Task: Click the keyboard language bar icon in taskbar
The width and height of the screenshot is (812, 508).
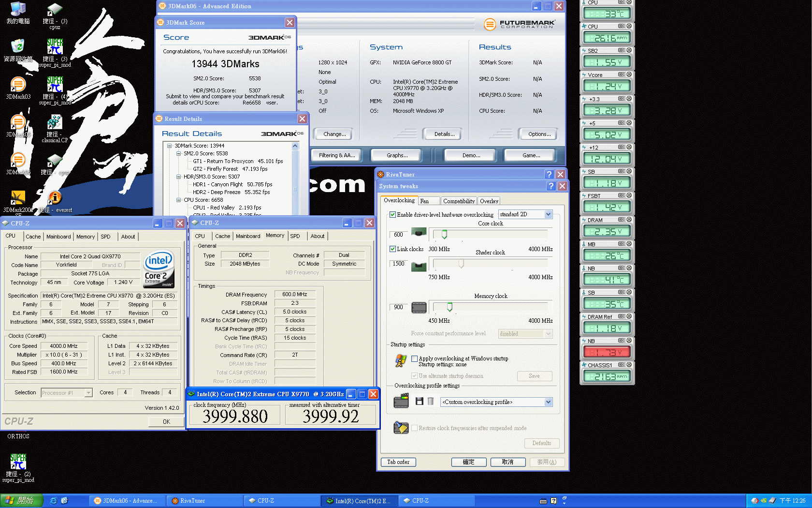Action: [543, 501]
